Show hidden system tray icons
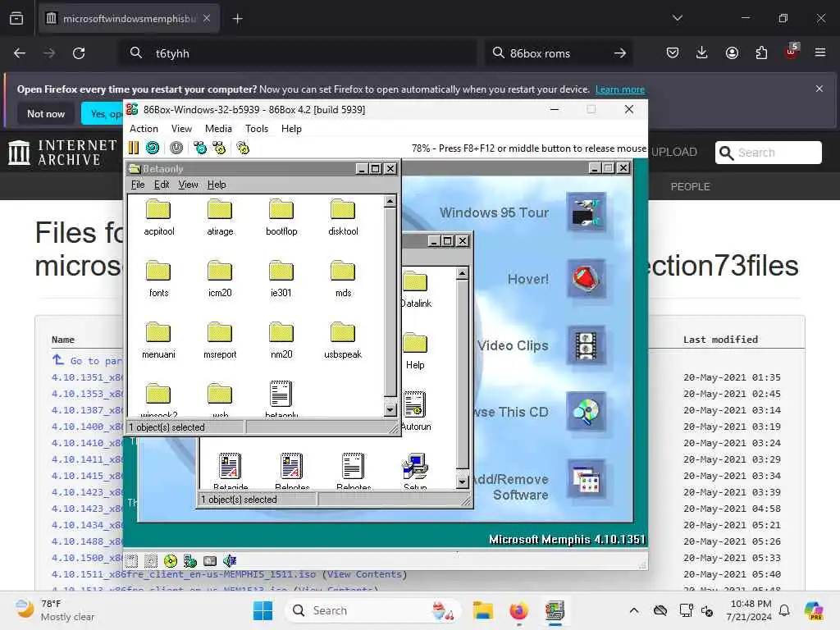840x630 pixels. click(x=634, y=610)
